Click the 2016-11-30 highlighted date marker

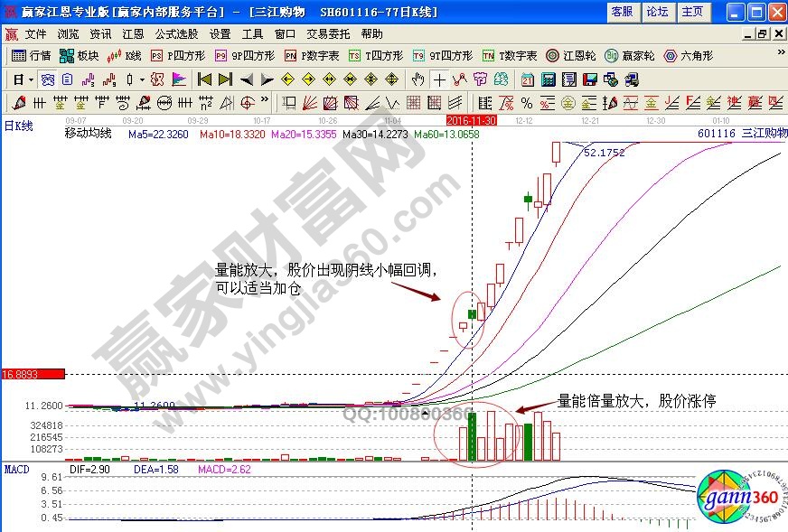coord(472,119)
